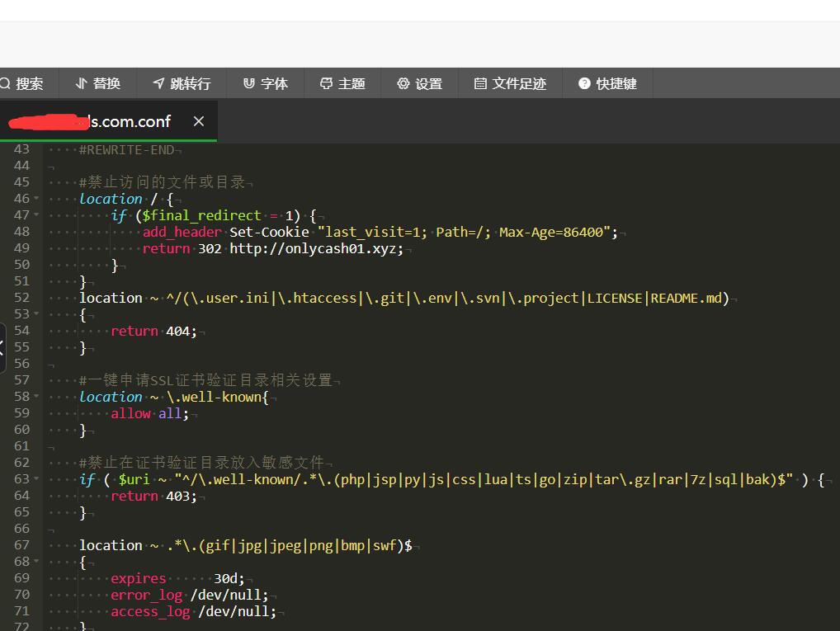The height and width of the screenshot is (631, 840).
Task: Click the 30d; value on line 69
Action: 229,578
